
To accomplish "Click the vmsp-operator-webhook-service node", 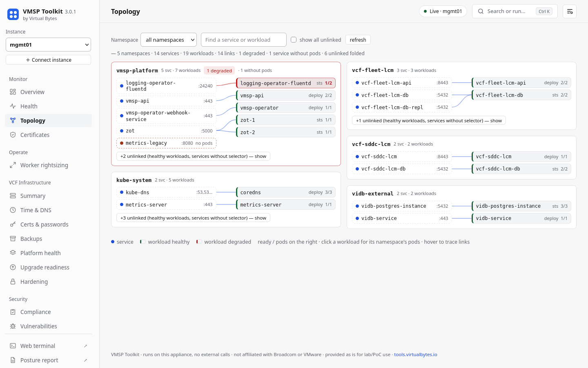I will (166, 116).
